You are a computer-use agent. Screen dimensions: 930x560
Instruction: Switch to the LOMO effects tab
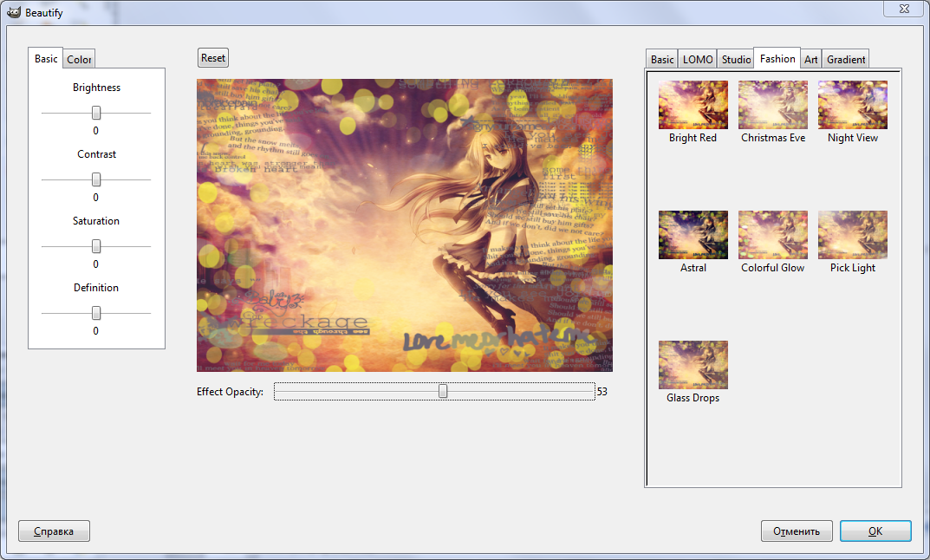coord(698,59)
